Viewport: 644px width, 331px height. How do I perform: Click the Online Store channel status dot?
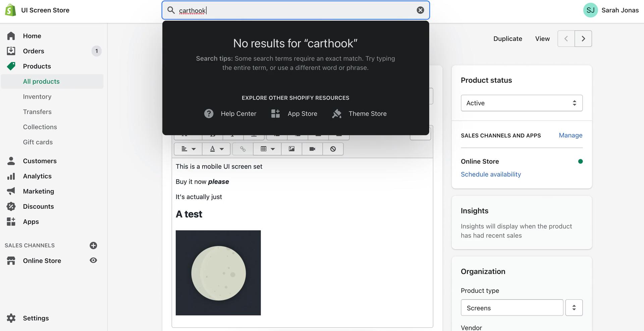(580, 161)
